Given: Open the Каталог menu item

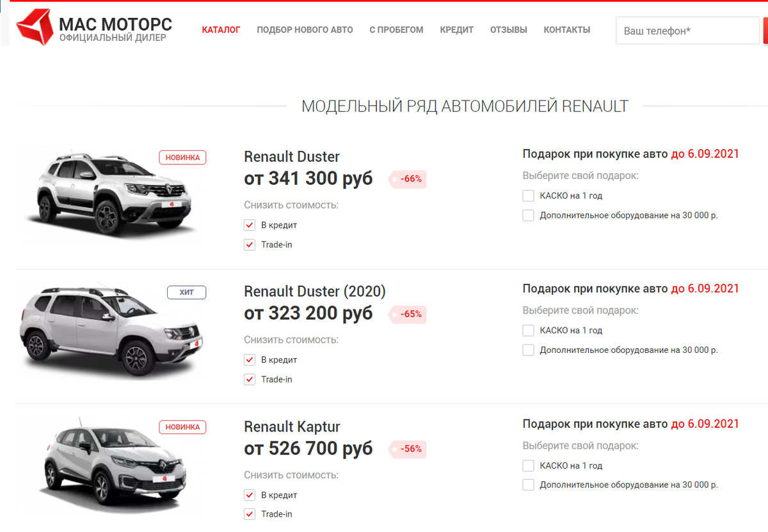Looking at the screenshot, I should point(221,30).
